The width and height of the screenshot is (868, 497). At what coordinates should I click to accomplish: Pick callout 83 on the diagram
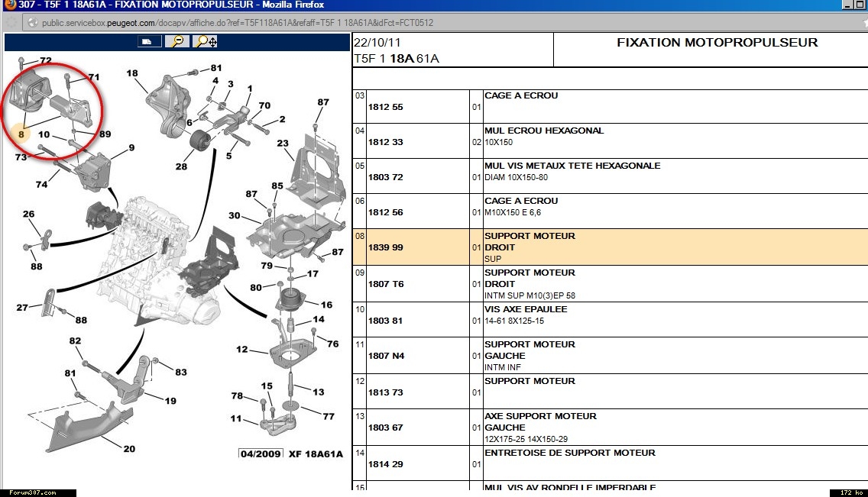coord(181,372)
